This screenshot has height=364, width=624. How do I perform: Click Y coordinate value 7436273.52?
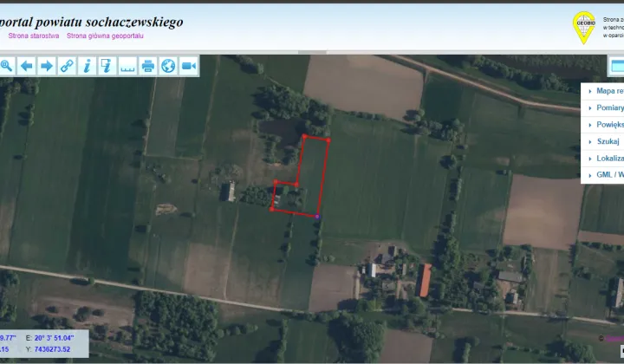pyautogui.click(x=52, y=349)
